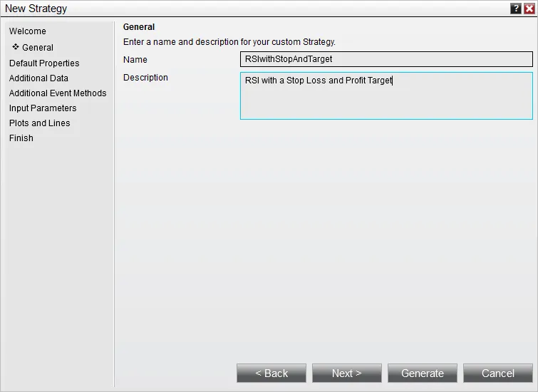538x392 pixels.
Task: Click the Back button
Action: point(271,373)
